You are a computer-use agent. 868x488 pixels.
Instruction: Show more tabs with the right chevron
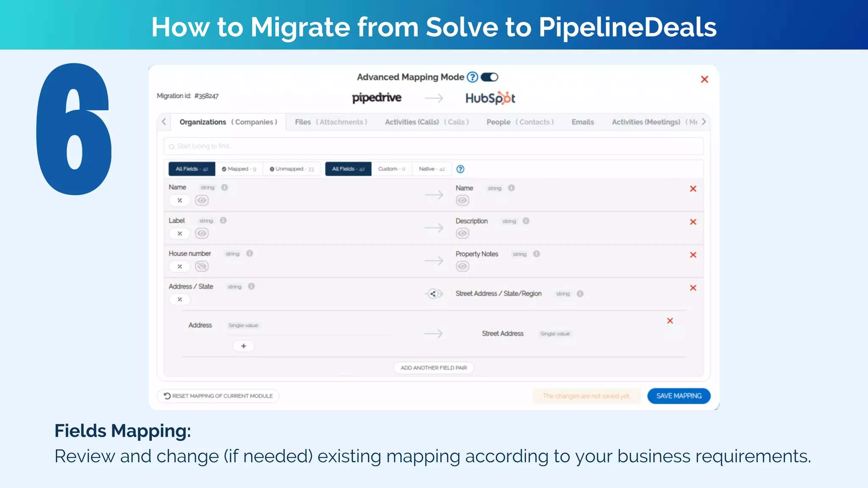click(x=704, y=122)
